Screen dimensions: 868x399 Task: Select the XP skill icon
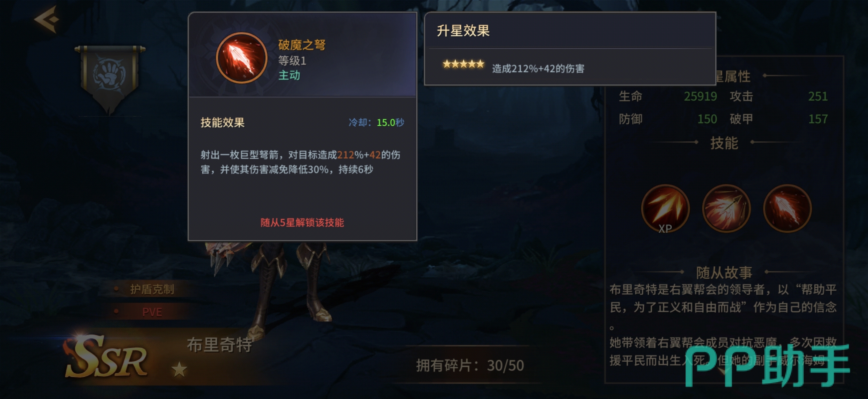[665, 209]
